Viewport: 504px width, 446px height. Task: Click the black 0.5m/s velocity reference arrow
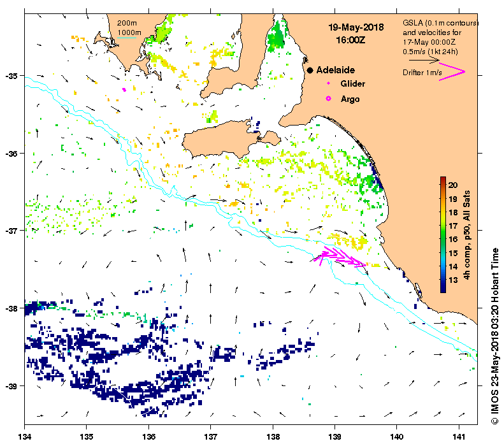[x=424, y=60]
